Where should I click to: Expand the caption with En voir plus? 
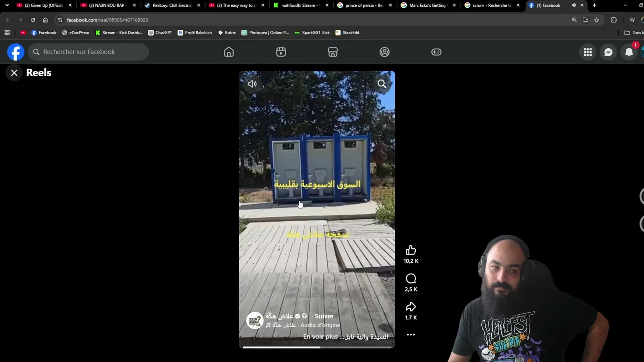point(320,337)
